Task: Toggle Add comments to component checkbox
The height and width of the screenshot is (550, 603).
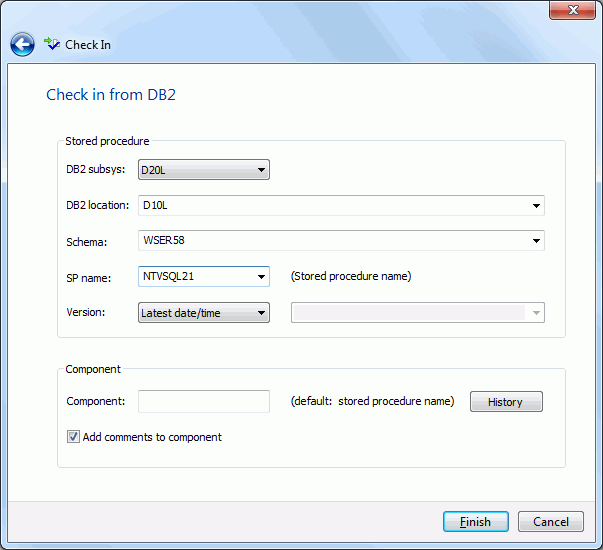Action: pos(73,437)
